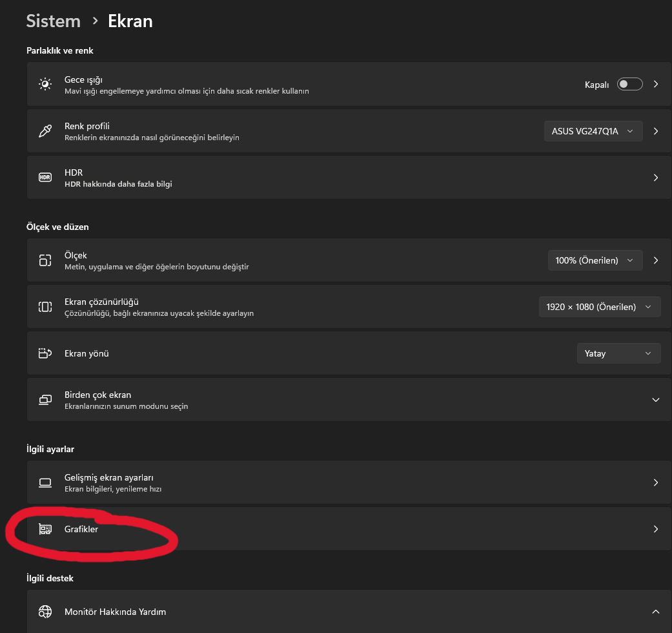Go back to Sistem in breadcrumb
672x633 pixels.
[x=53, y=21]
